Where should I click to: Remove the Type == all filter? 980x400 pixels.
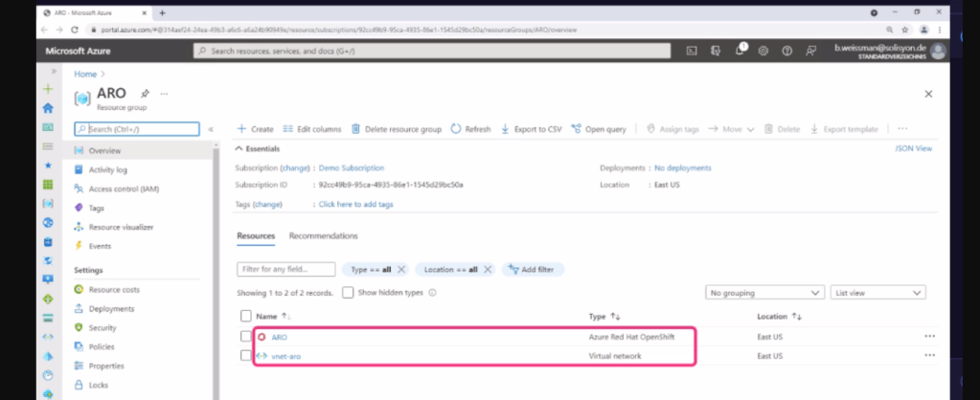(x=401, y=270)
